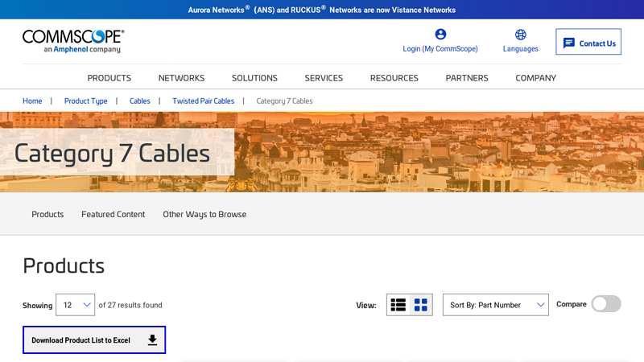Click Download Product List to Excel

point(94,339)
